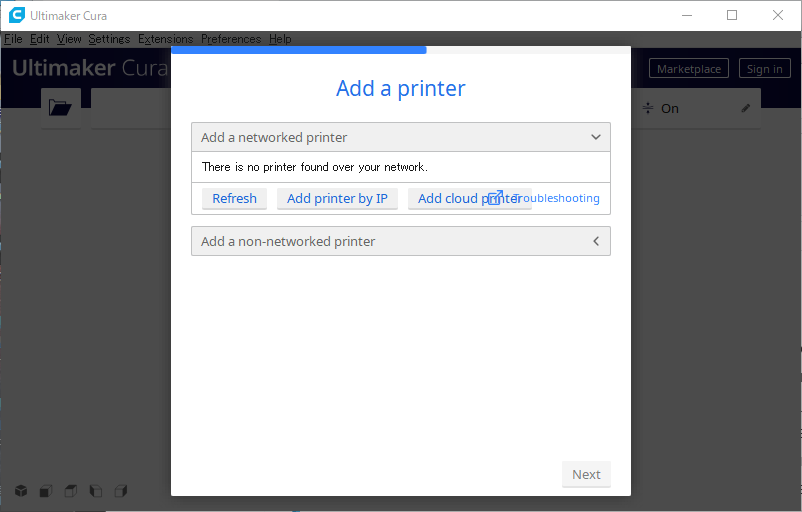Click the support settings icon beside On
Screen dimensions: 802x512
tap(648, 108)
